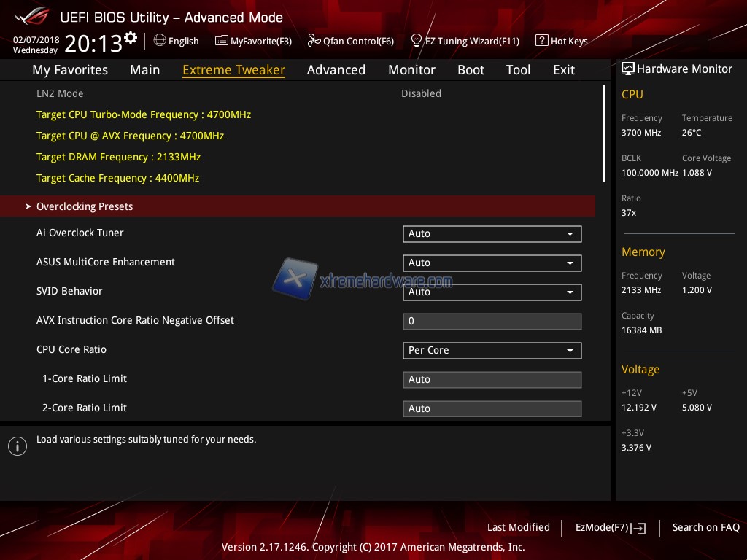Expand the Ai Overclock Tuner dropdown

pos(492,234)
